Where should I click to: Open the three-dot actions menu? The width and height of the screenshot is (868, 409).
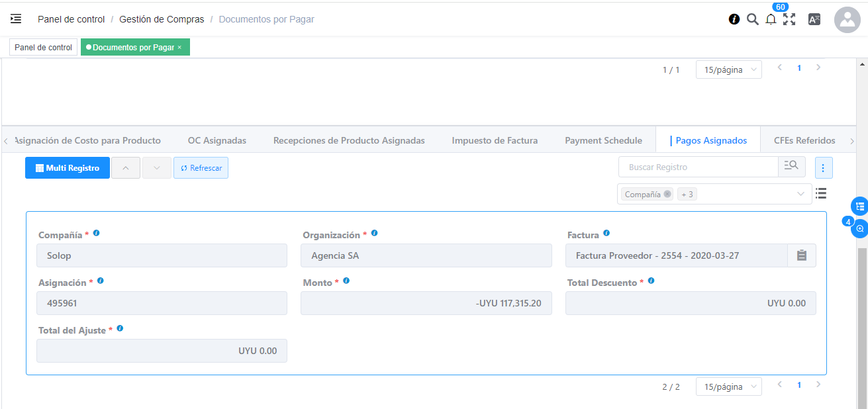[x=823, y=168]
